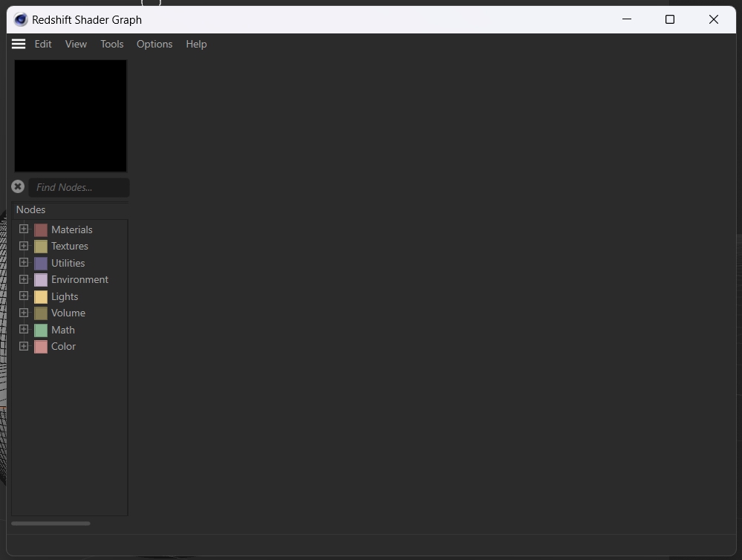Click the Math color swatch

(x=41, y=330)
